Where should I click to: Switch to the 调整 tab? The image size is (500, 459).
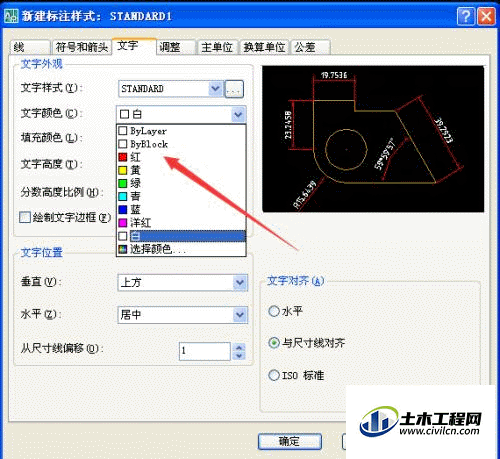click(176, 47)
